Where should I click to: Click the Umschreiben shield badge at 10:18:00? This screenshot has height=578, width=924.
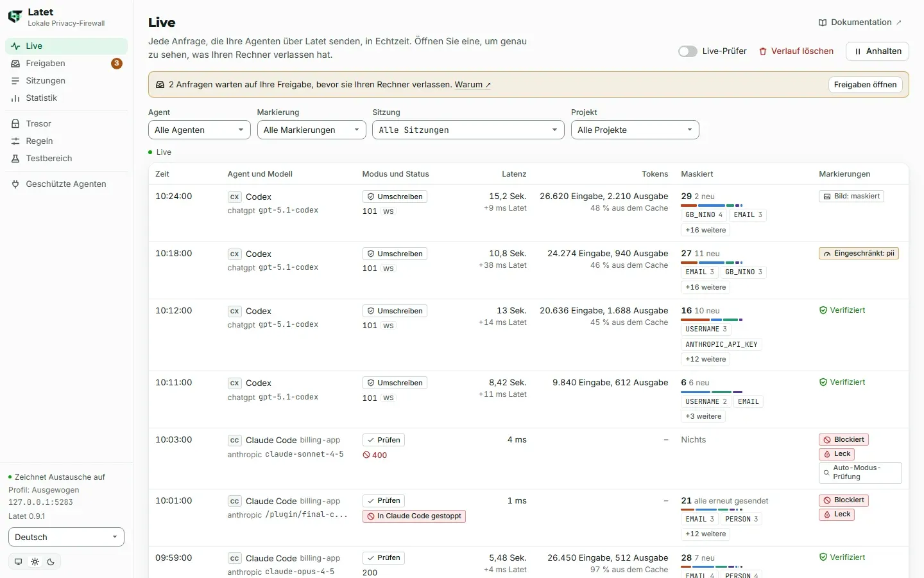point(395,254)
